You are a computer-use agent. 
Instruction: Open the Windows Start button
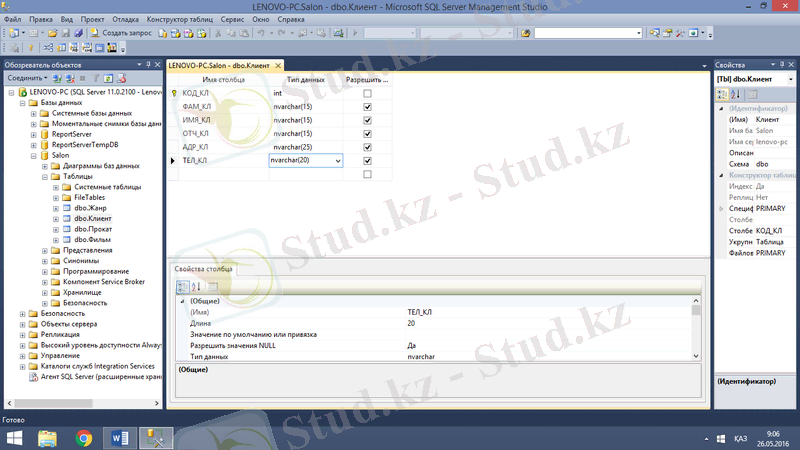coord(14,438)
